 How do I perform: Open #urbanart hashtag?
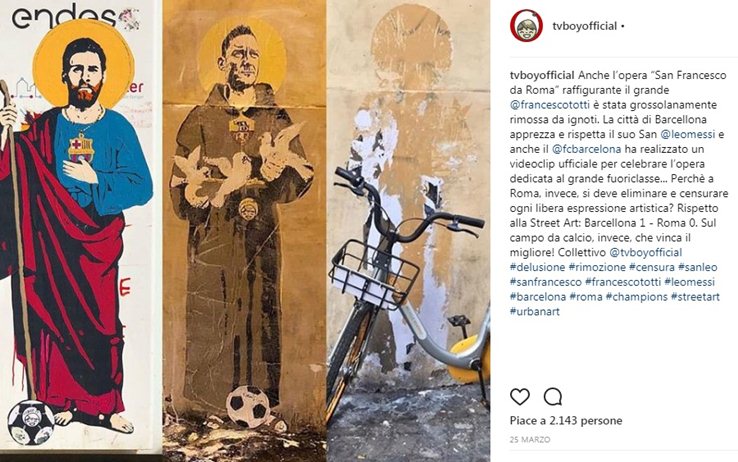(x=535, y=311)
